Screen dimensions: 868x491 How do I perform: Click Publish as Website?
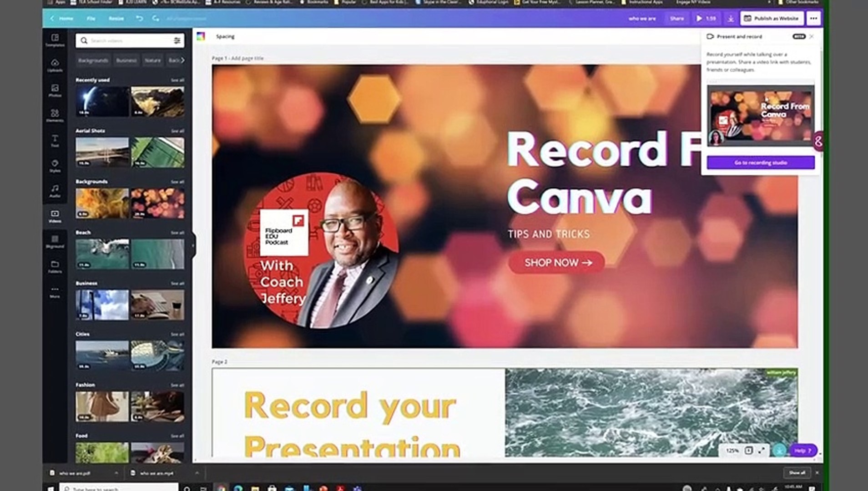pos(771,19)
